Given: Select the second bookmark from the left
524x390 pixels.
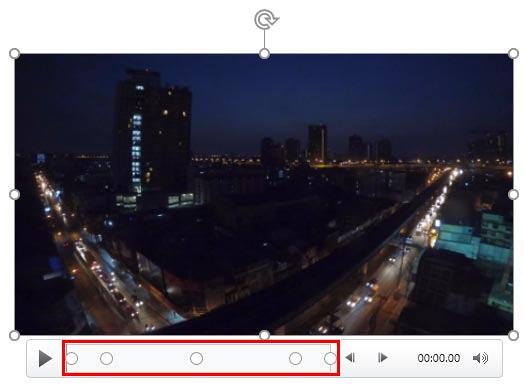Looking at the screenshot, I should [x=106, y=359].
